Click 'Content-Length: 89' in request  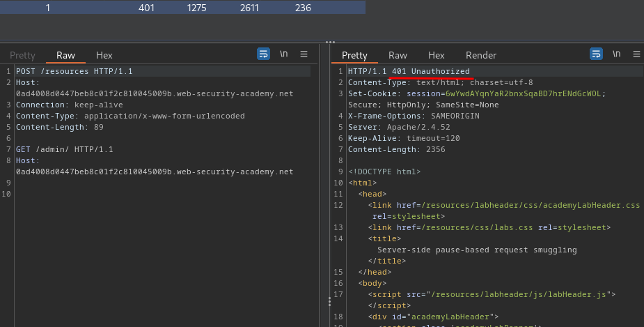[x=60, y=127]
